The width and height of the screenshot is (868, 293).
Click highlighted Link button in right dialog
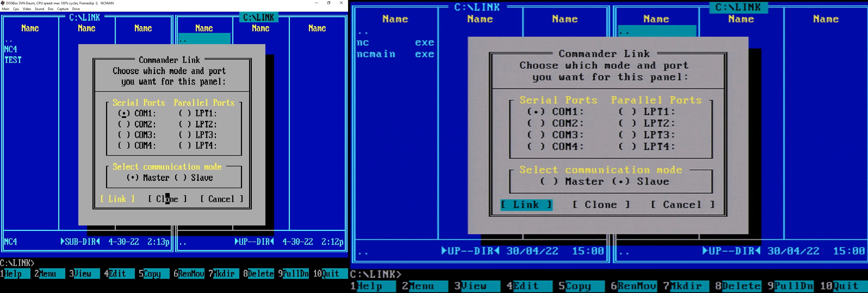(526, 205)
